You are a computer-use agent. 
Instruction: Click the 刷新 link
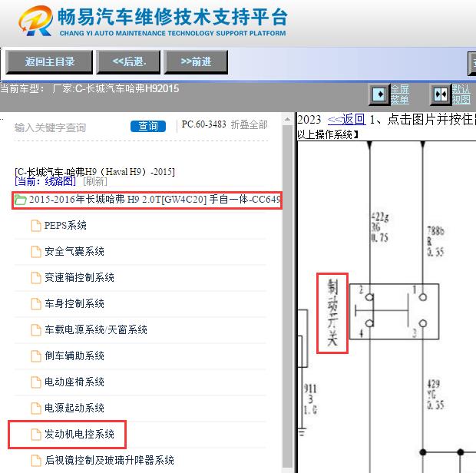[95, 181]
